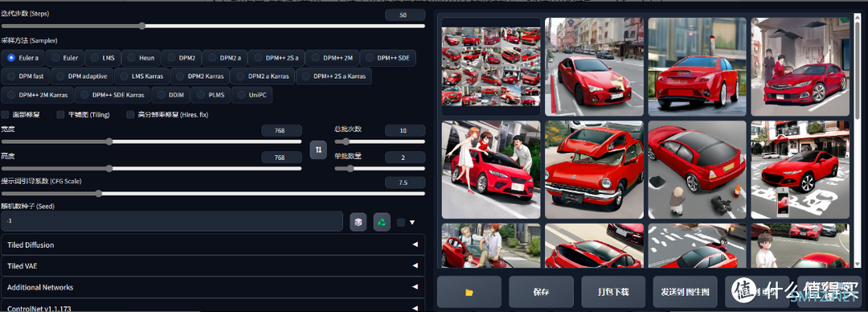
Task: Expand the ControlNet v1.1.173 section
Action: [x=213, y=306]
